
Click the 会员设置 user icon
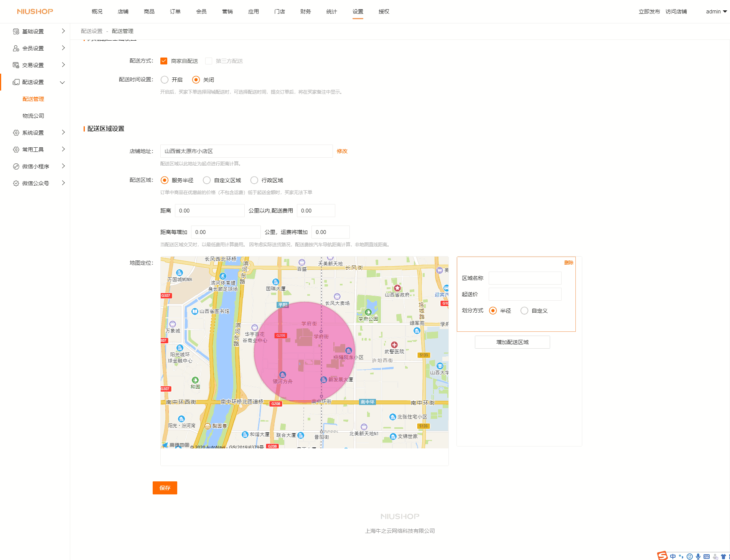pos(16,48)
